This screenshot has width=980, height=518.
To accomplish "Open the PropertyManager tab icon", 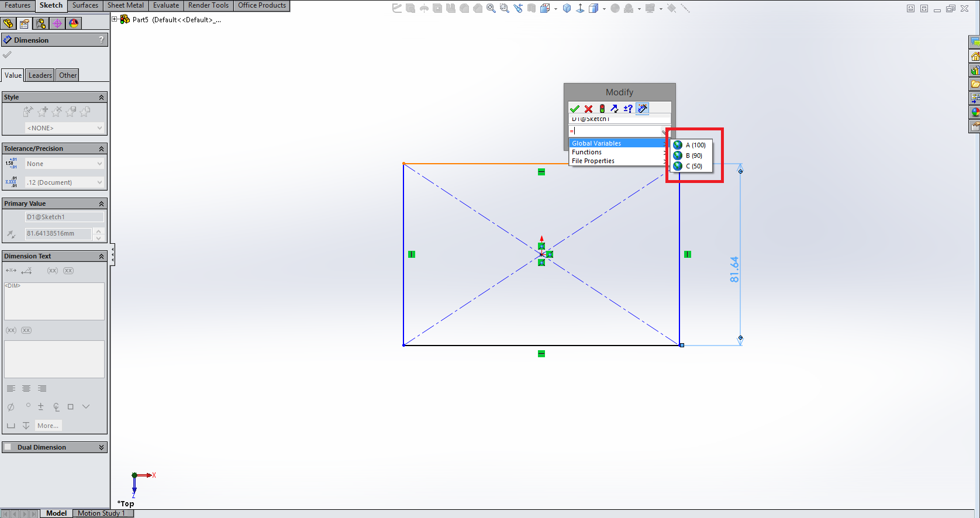I will 25,23.
